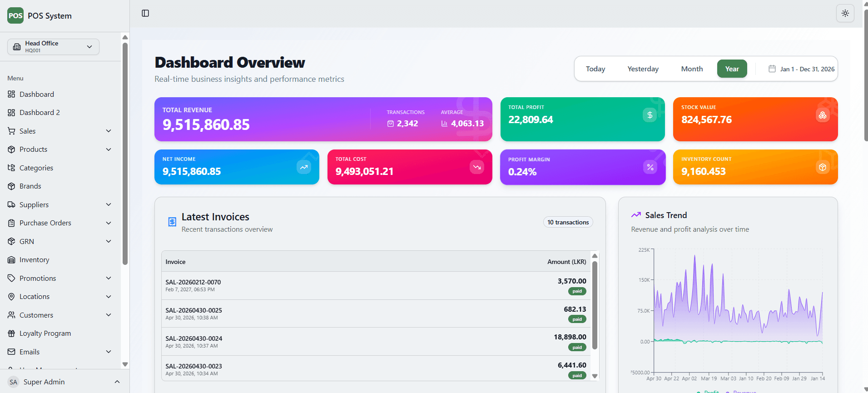Click the calendar icon by date range
The width and height of the screenshot is (868, 393).
pos(772,69)
